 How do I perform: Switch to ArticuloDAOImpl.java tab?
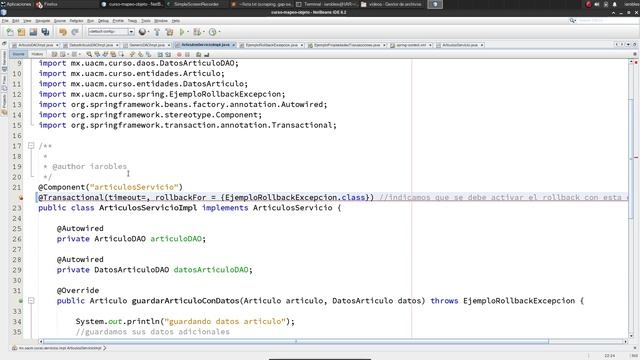point(36,45)
